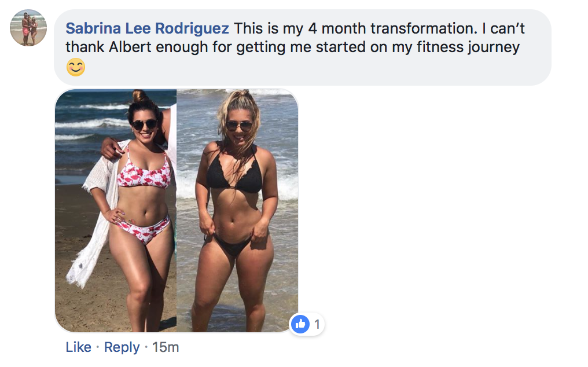Open the right photo with black bikini

click(237, 211)
